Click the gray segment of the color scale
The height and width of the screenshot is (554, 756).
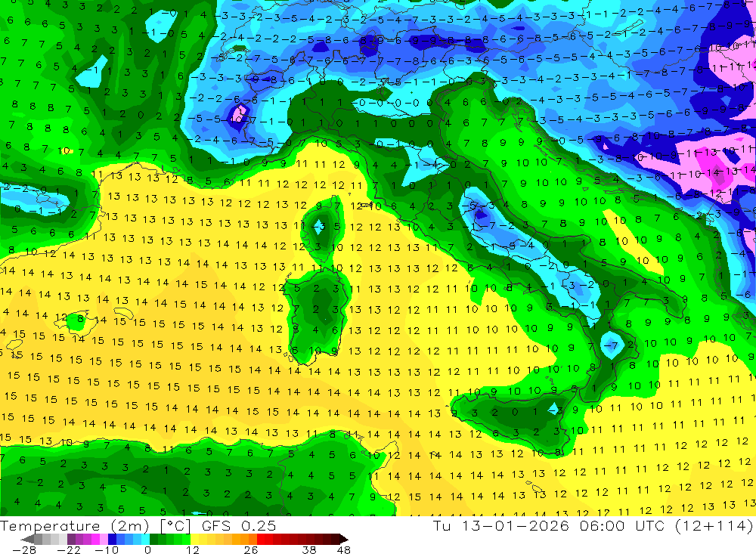click(x=51, y=539)
